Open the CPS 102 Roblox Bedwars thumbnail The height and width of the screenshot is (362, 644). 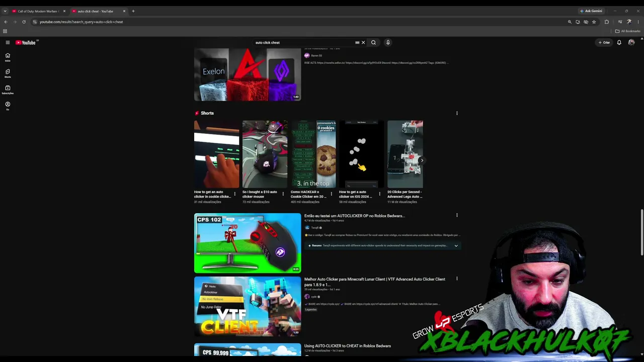pos(248,243)
